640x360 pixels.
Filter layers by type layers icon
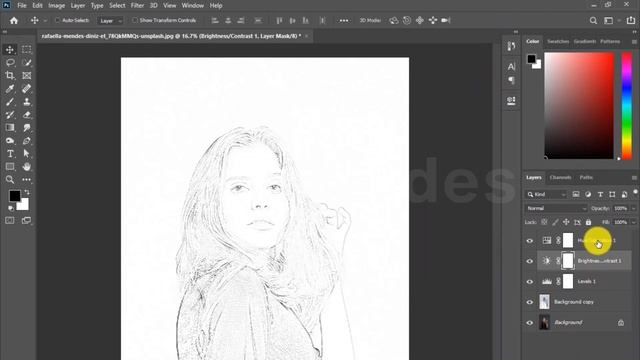pos(600,195)
